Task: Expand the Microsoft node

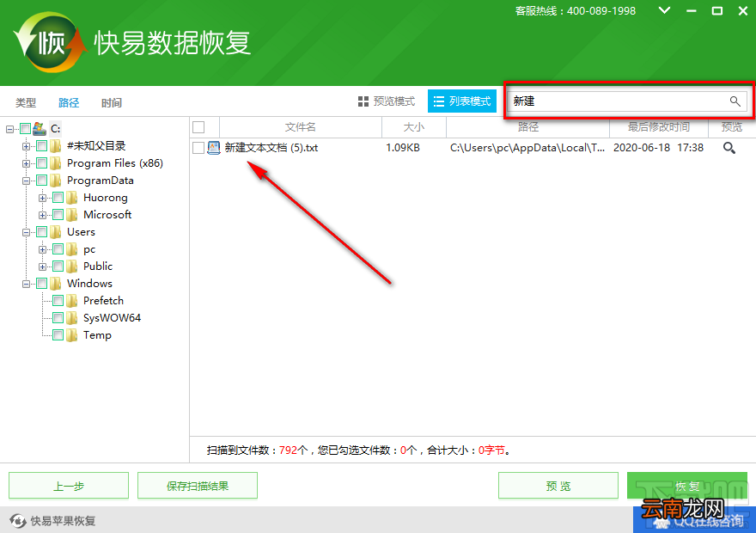Action: 42,215
